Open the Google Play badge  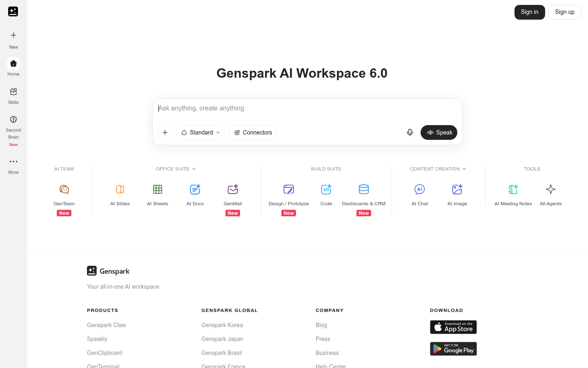click(x=453, y=349)
